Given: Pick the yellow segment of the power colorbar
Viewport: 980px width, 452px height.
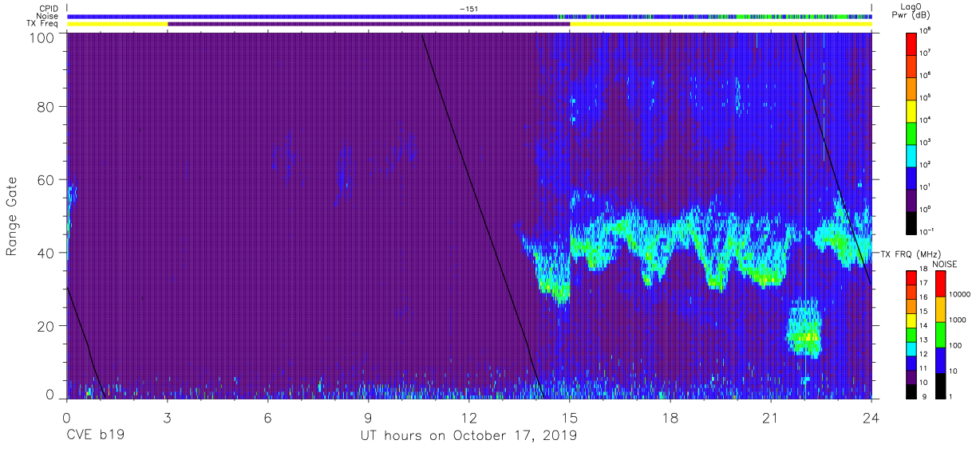Looking at the screenshot, I should [912, 109].
